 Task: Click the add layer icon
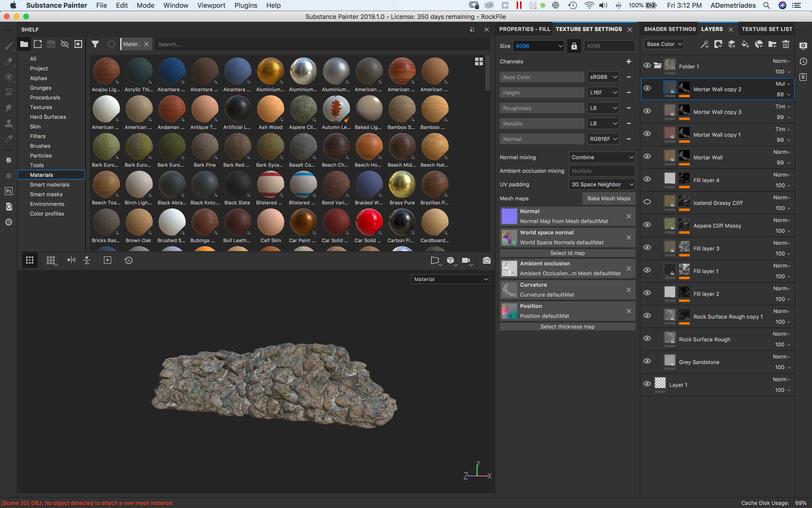pyautogui.click(x=732, y=44)
